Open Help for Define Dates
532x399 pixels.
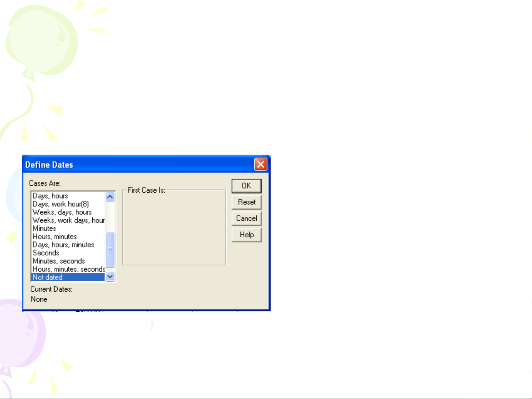(246, 235)
